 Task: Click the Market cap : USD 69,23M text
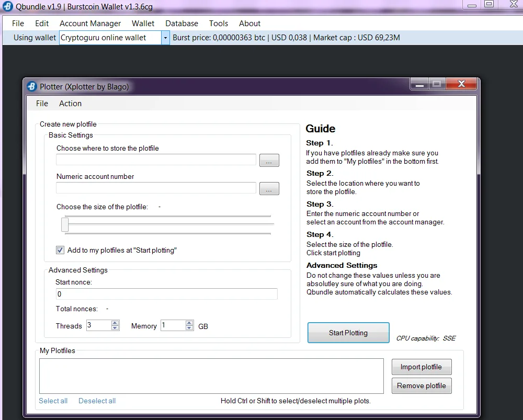click(x=357, y=38)
